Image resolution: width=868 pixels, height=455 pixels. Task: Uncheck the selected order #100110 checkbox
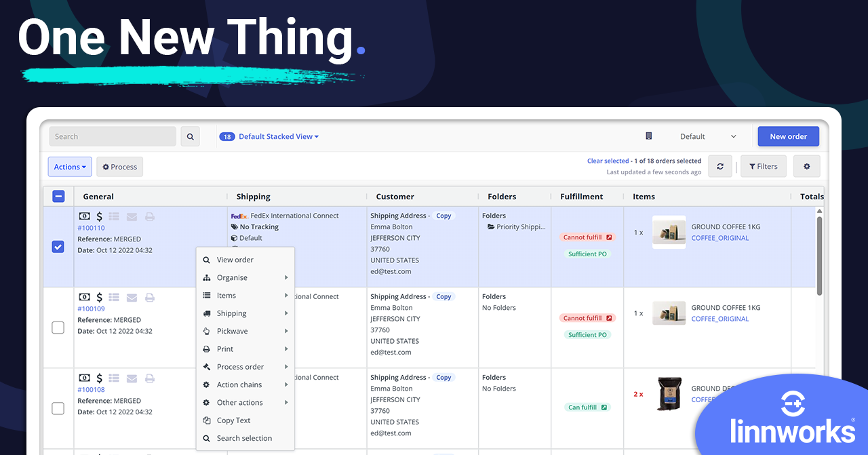coord(58,247)
